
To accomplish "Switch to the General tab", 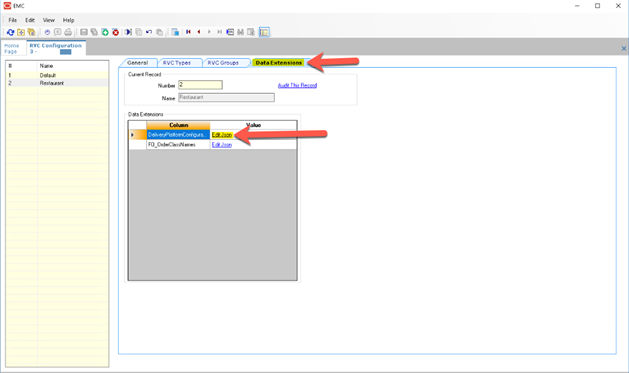I will [x=138, y=63].
